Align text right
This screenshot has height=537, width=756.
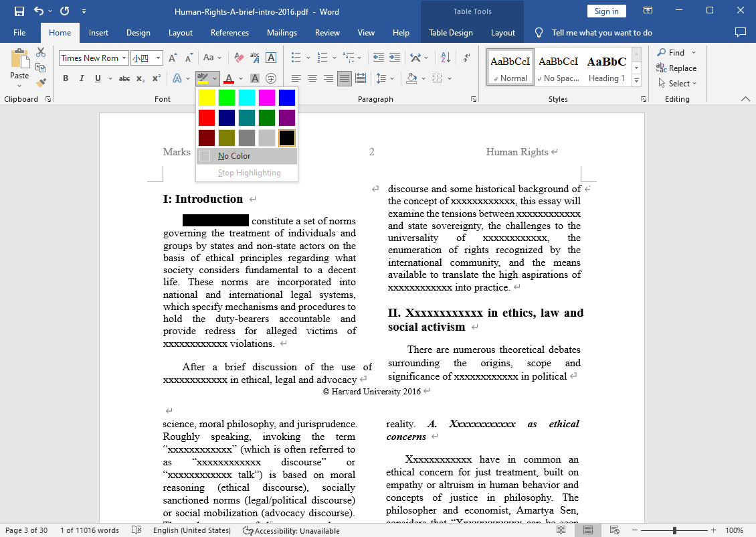[x=328, y=78]
